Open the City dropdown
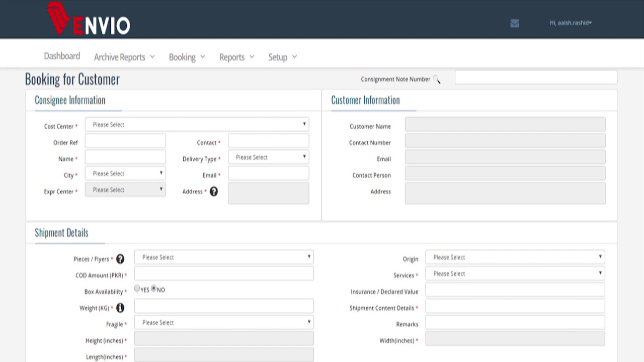 [x=125, y=173]
